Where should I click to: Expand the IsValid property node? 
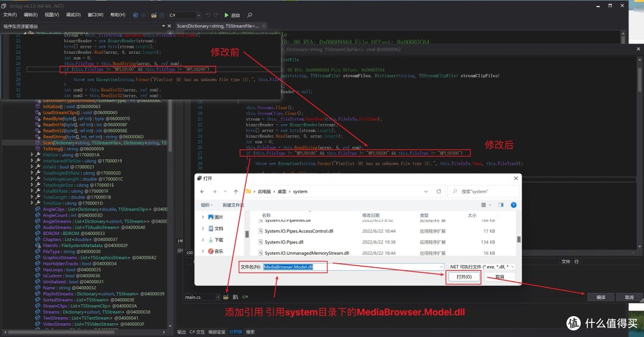pyautogui.click(x=32, y=167)
